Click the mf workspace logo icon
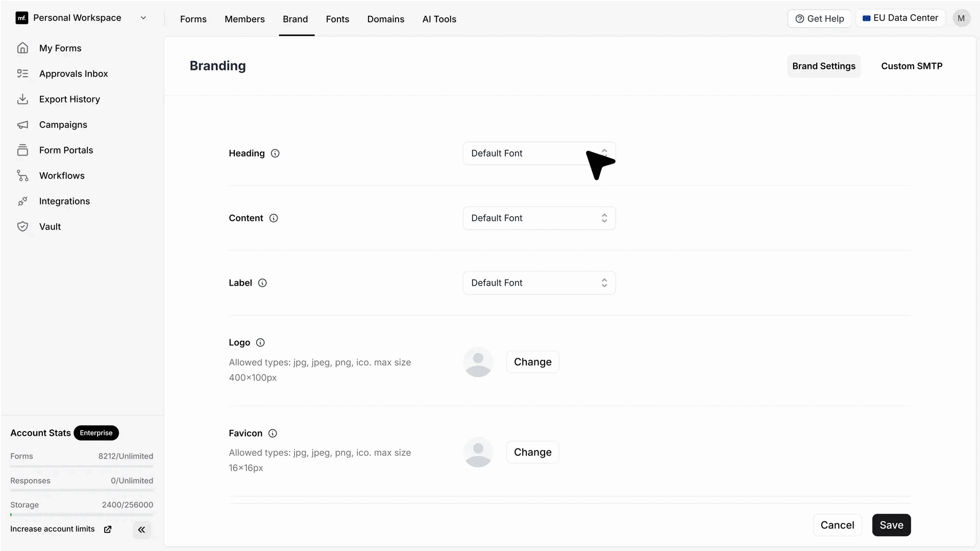 21,18
